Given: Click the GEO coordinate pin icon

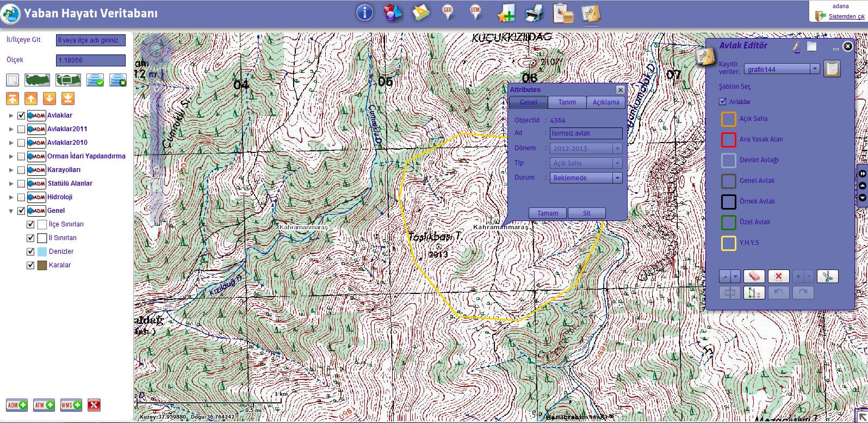Looking at the screenshot, I should point(448,12).
